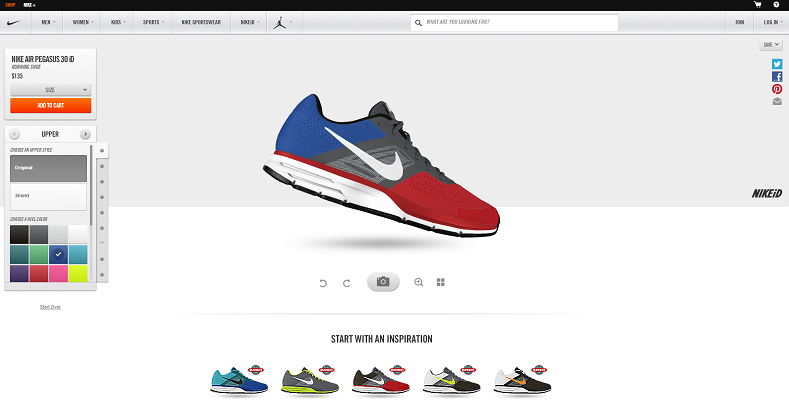Open the Size dropdown
Viewport: 789px width, 405px height.
(x=50, y=90)
